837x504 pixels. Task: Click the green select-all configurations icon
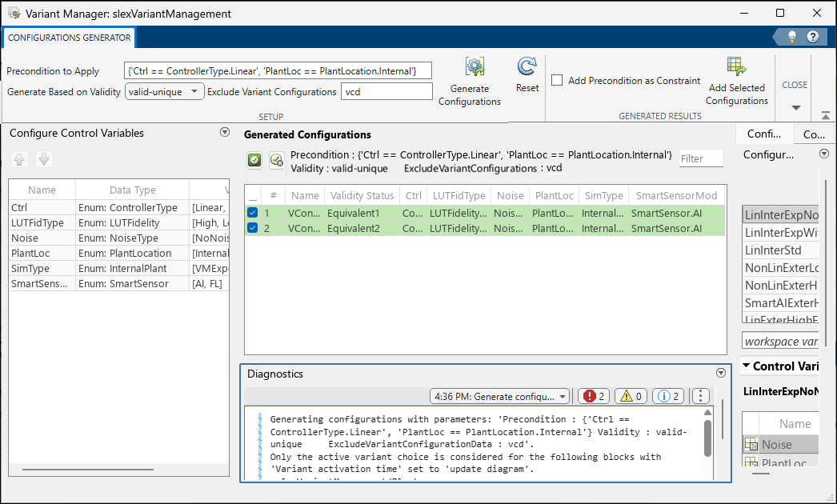click(x=254, y=160)
